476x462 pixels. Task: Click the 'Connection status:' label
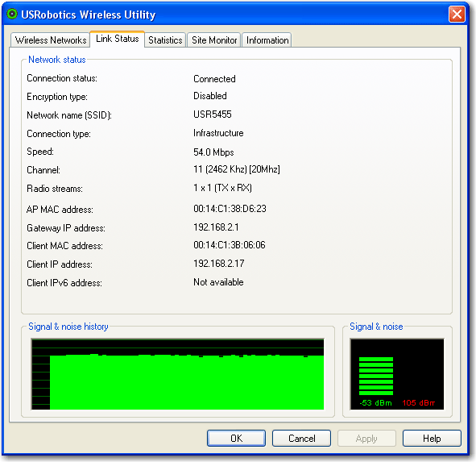coord(62,78)
